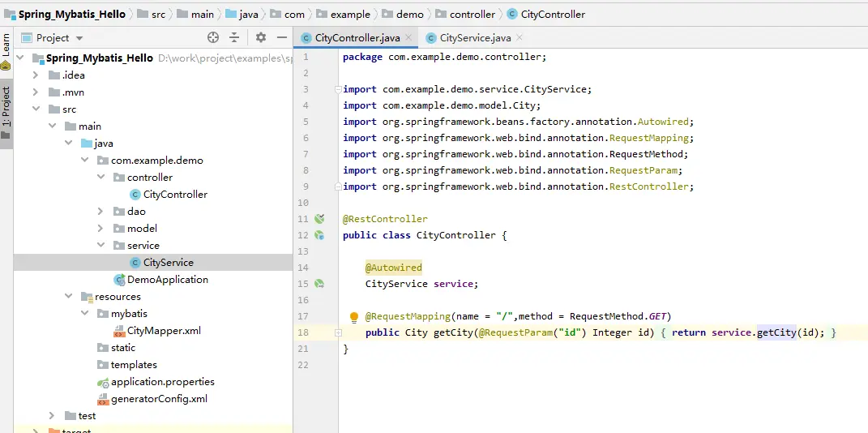Expand the test folder
The width and height of the screenshot is (868, 433).
click(52, 416)
